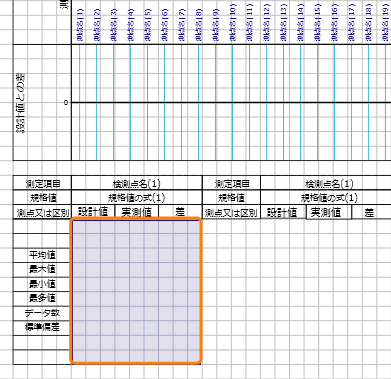Click chart column label ending in (4)
Image resolution: width=391 pixels, height=379 pixels.
pyautogui.click(x=131, y=26)
